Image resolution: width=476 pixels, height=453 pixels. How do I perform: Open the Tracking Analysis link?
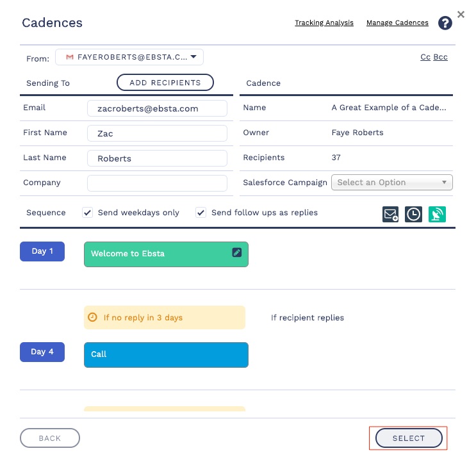point(324,23)
